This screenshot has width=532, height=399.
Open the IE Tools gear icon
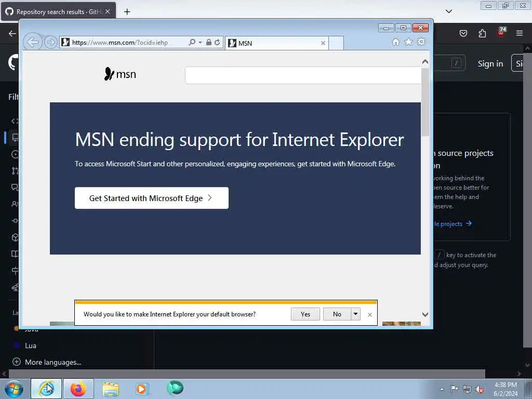[x=421, y=42]
